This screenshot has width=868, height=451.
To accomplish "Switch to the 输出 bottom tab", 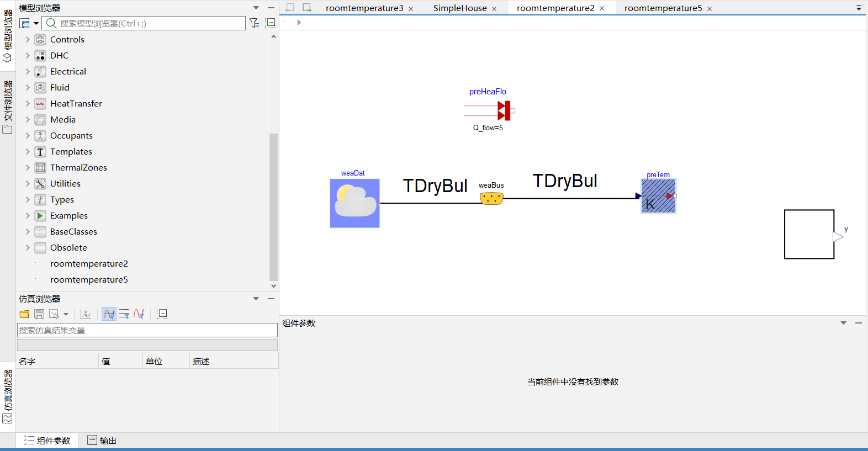I will click(102, 441).
